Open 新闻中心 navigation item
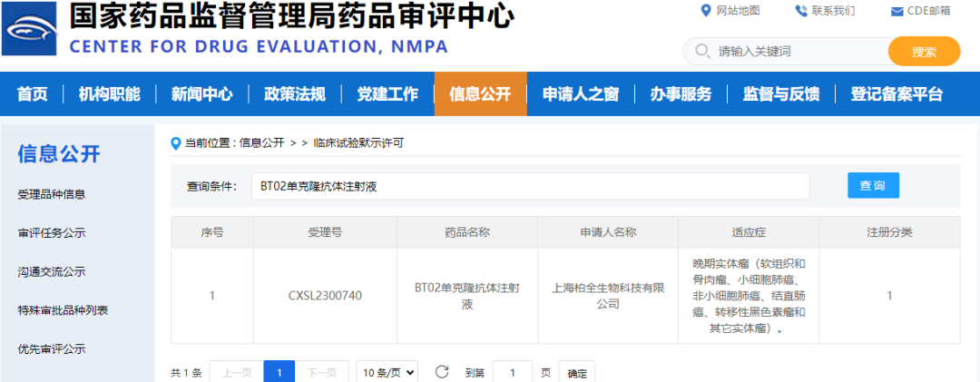This screenshot has width=980, height=382. pos(201,94)
